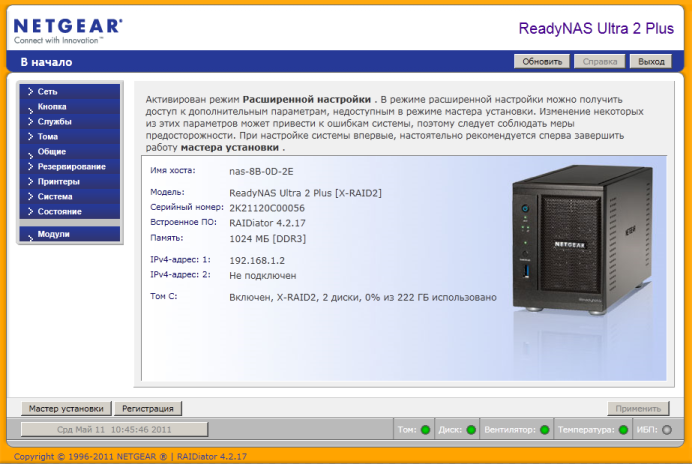
Task: Expand the Принтеры chevron arrow
Action: (30, 181)
